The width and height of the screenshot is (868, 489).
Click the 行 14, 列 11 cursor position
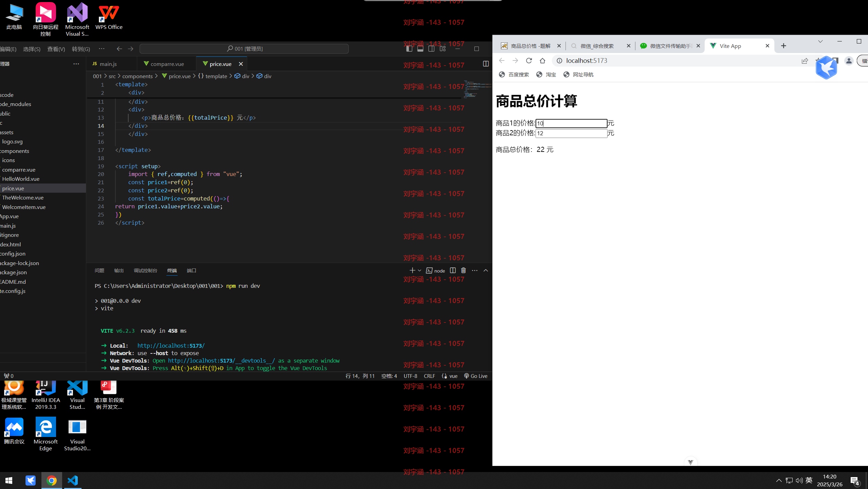tap(360, 376)
